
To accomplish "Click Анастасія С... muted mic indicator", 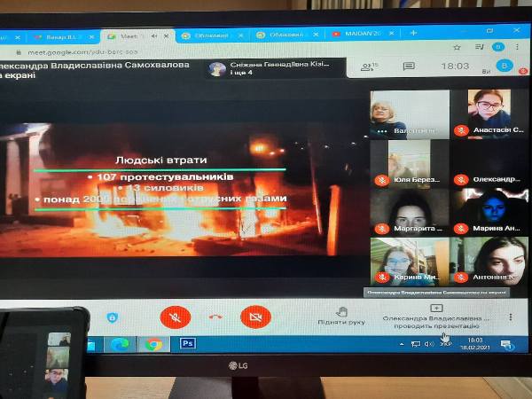I will 461,130.
